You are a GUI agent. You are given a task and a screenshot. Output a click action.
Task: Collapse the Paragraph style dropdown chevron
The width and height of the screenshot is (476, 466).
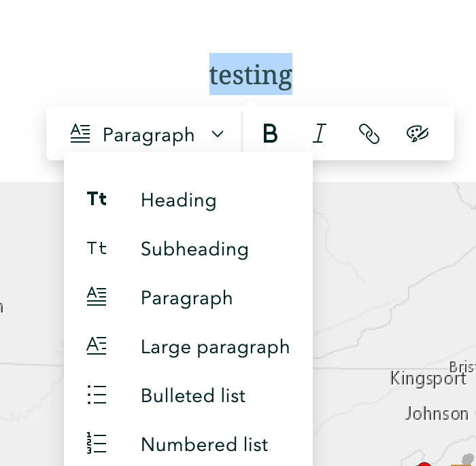(218, 135)
